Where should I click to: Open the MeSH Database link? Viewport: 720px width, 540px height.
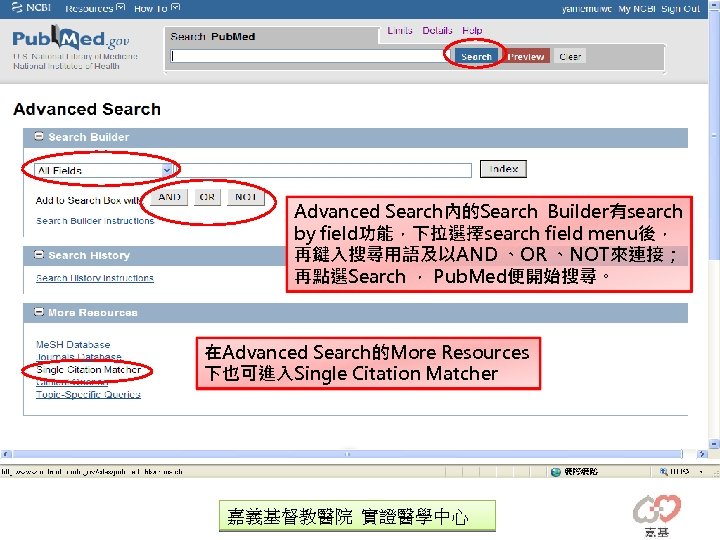[x=73, y=344]
